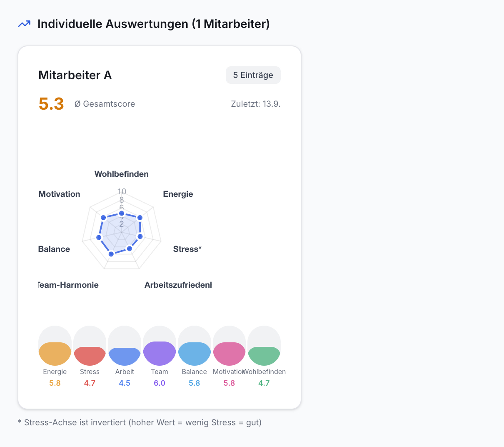Click the "Individuelle Auswertungen" heading

[x=154, y=24]
